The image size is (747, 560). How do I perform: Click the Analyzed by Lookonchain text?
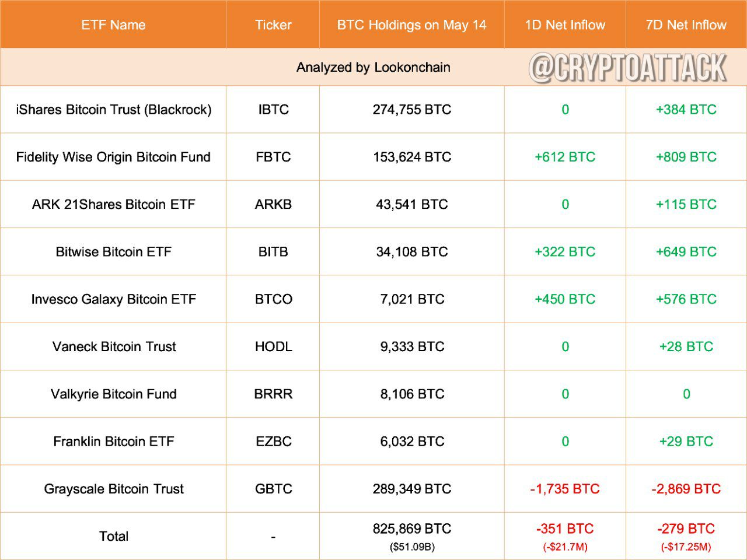373,67
